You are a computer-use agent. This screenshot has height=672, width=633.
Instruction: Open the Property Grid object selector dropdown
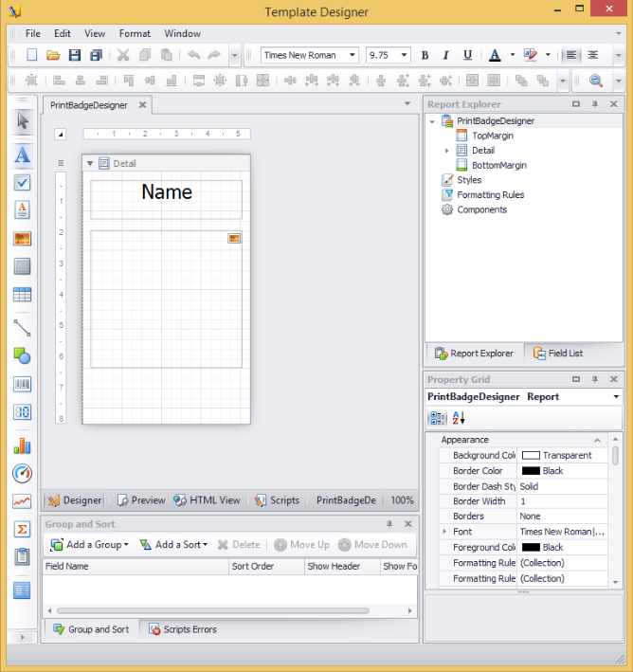(616, 396)
